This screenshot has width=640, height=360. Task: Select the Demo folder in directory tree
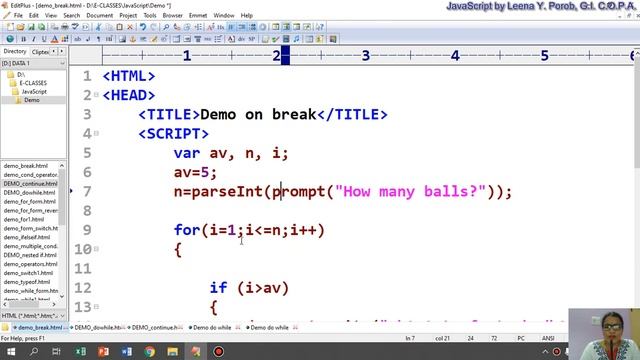click(x=32, y=100)
